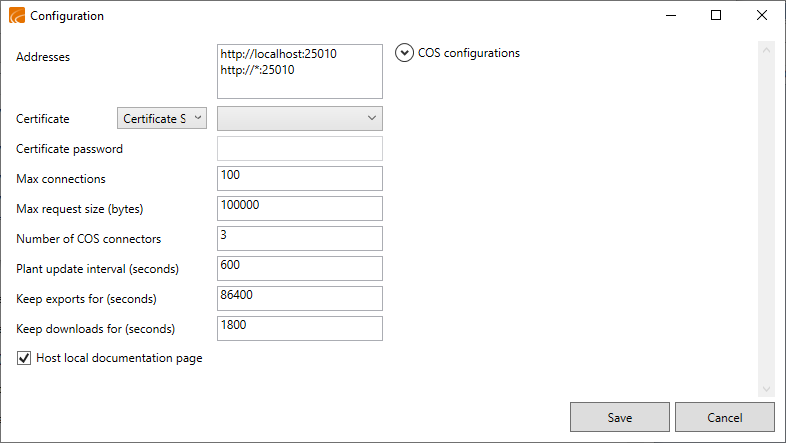786x443 pixels.
Task: Click the scrollbar up arrow
Action: (x=766, y=50)
